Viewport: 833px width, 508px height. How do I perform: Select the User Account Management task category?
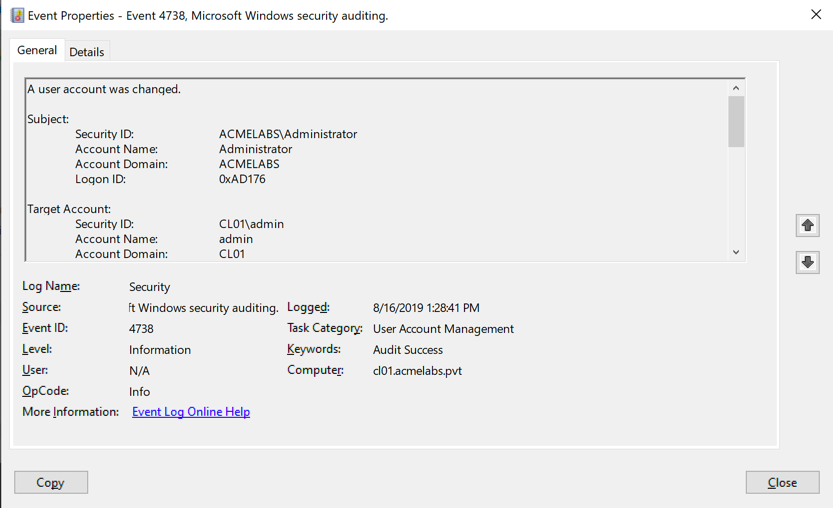[443, 329]
